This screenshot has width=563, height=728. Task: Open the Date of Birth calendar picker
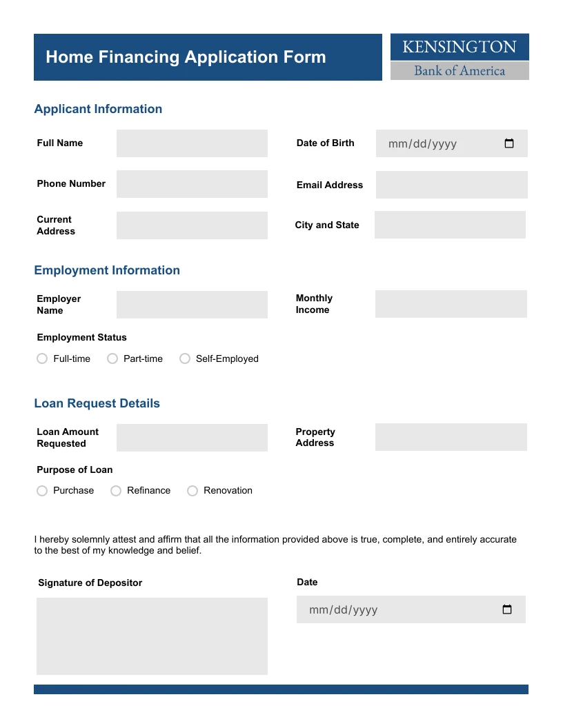click(509, 143)
